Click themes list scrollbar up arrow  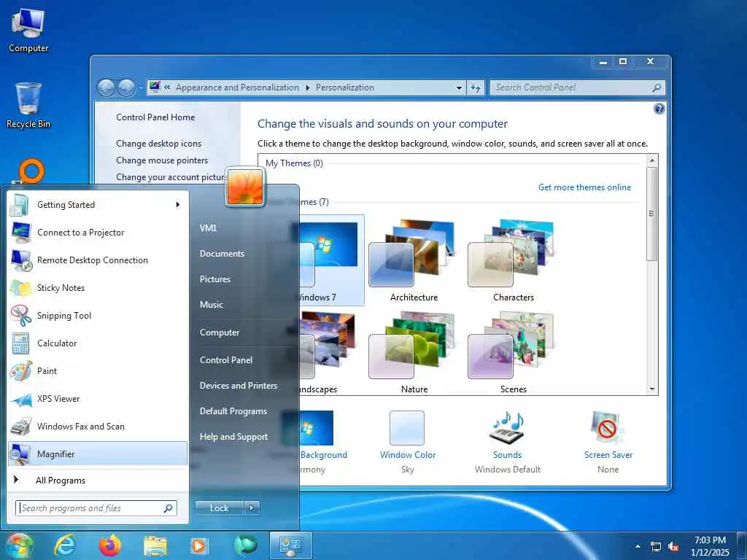(x=651, y=160)
